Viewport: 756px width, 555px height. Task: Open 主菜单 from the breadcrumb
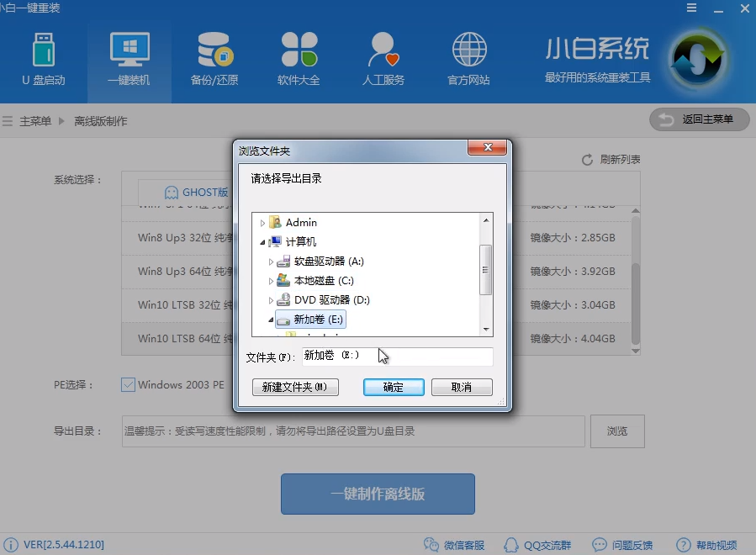[x=37, y=120]
